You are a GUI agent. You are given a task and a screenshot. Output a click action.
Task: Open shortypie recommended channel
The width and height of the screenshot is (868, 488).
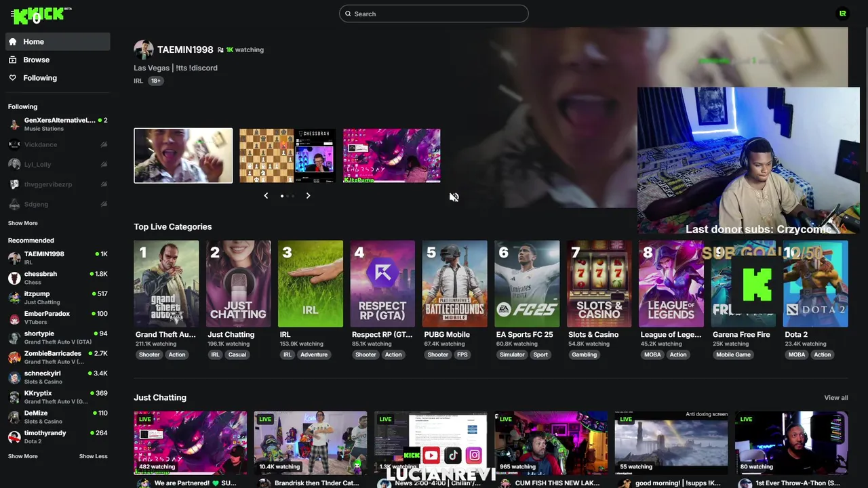(x=58, y=338)
